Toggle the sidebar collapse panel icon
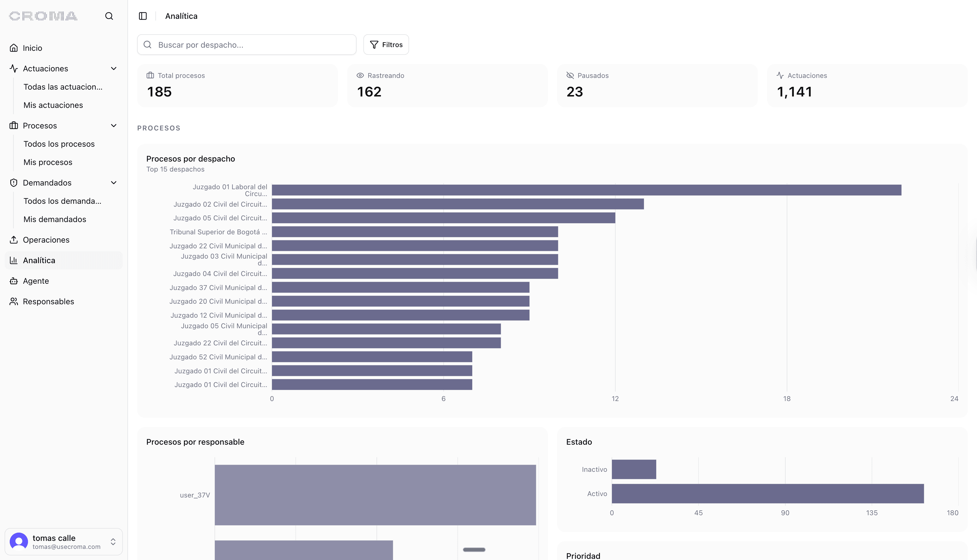The height and width of the screenshot is (560, 977). tap(143, 16)
